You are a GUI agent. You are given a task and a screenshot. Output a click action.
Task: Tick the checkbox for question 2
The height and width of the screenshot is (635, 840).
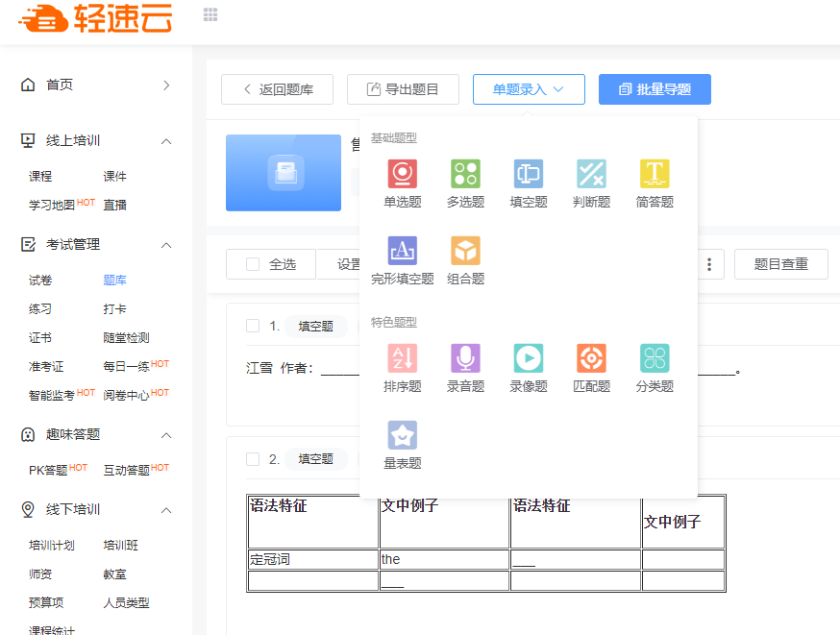[x=253, y=459]
